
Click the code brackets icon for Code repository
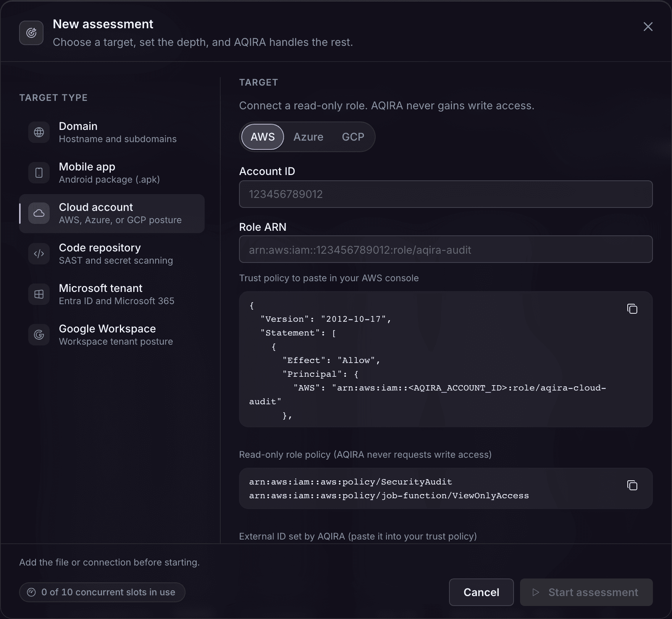tap(39, 254)
